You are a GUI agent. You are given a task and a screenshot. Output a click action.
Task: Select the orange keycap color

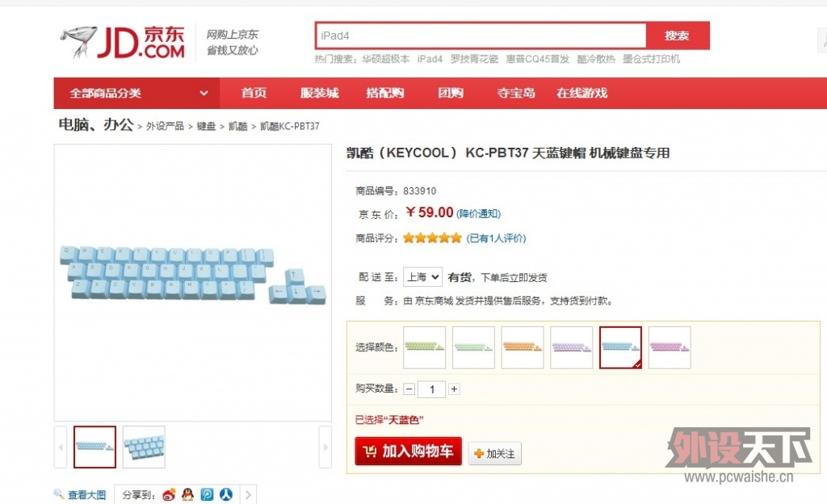[x=523, y=347]
